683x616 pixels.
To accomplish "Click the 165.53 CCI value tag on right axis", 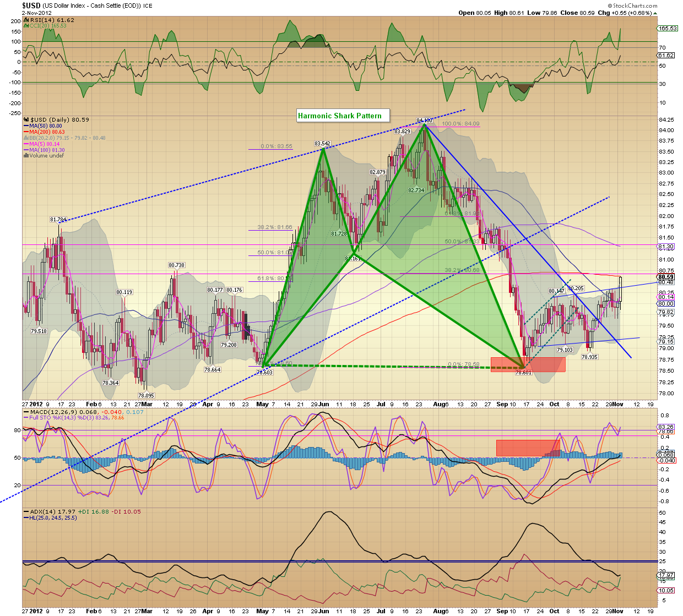I will click(668, 28).
